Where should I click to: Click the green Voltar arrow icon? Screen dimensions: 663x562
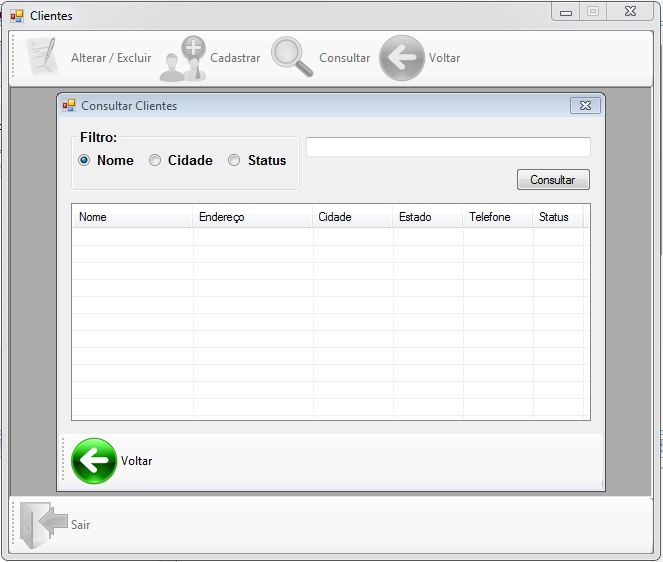[94, 461]
